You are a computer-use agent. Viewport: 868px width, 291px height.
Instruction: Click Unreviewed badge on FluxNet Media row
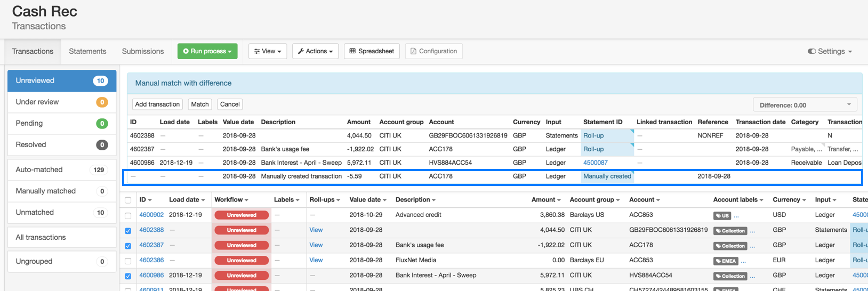pyautogui.click(x=242, y=261)
